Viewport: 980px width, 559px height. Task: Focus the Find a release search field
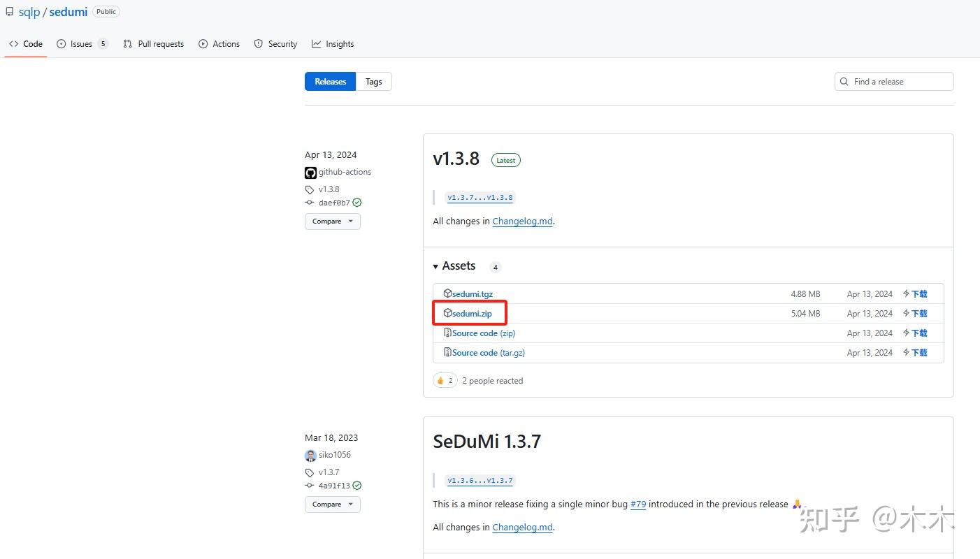point(894,82)
